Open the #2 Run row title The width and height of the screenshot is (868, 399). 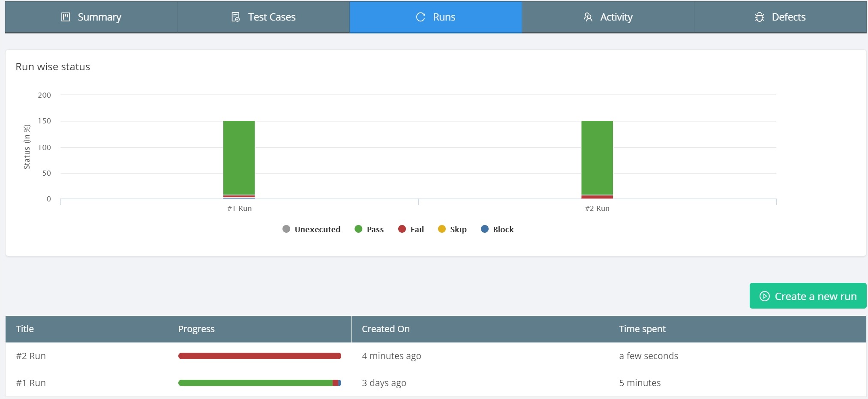(31, 356)
